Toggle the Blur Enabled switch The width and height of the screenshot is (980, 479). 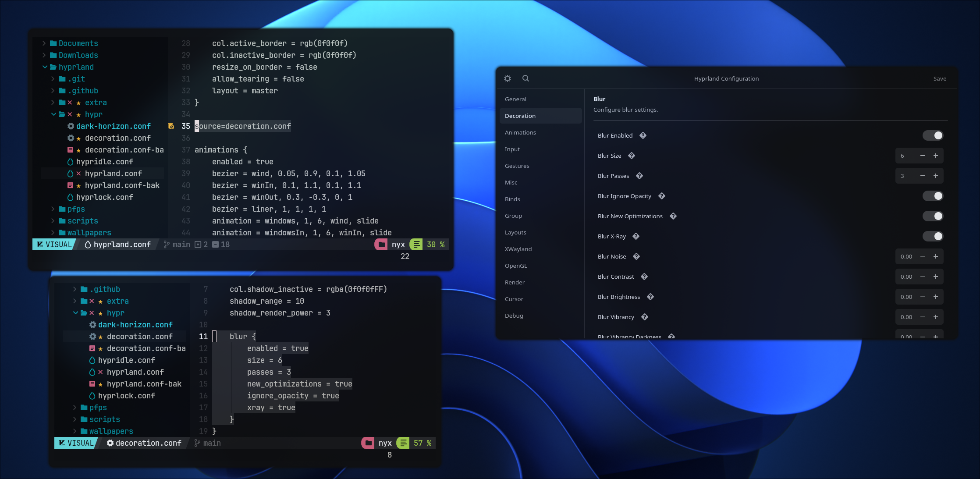click(933, 135)
